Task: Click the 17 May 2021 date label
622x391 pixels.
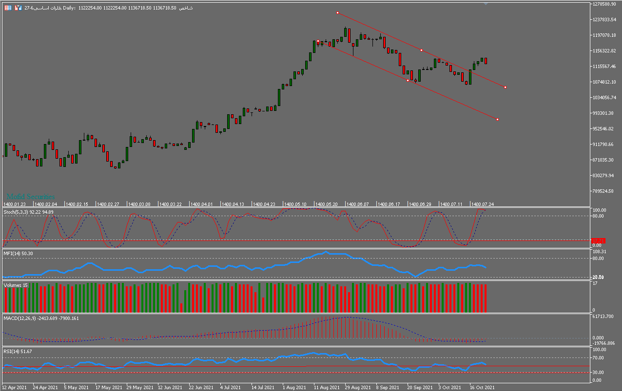Action: click(x=108, y=387)
